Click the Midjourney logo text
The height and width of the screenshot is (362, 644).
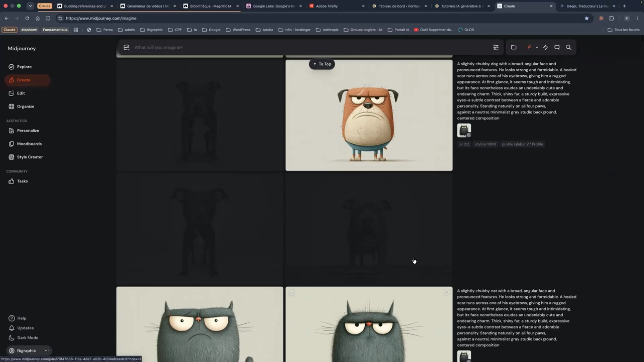click(22, 49)
